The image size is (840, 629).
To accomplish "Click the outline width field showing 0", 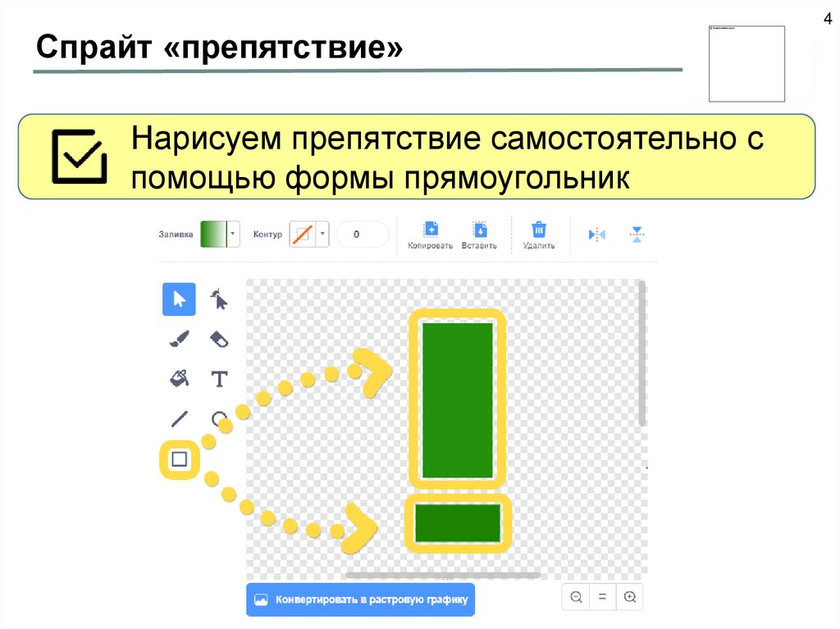I will [x=362, y=235].
